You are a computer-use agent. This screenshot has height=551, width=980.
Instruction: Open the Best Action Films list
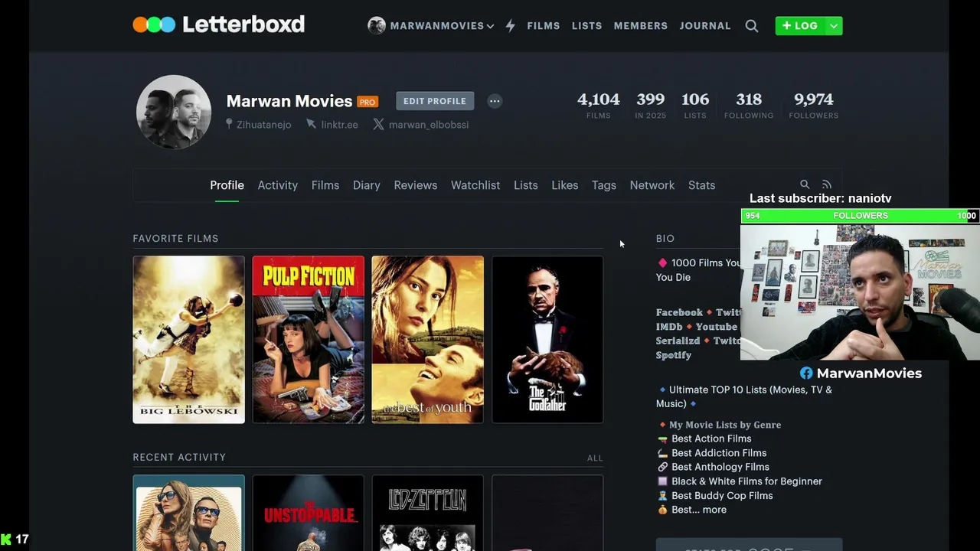point(711,439)
